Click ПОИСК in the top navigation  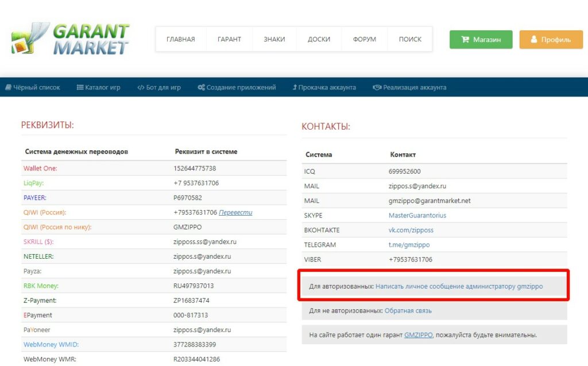point(410,40)
